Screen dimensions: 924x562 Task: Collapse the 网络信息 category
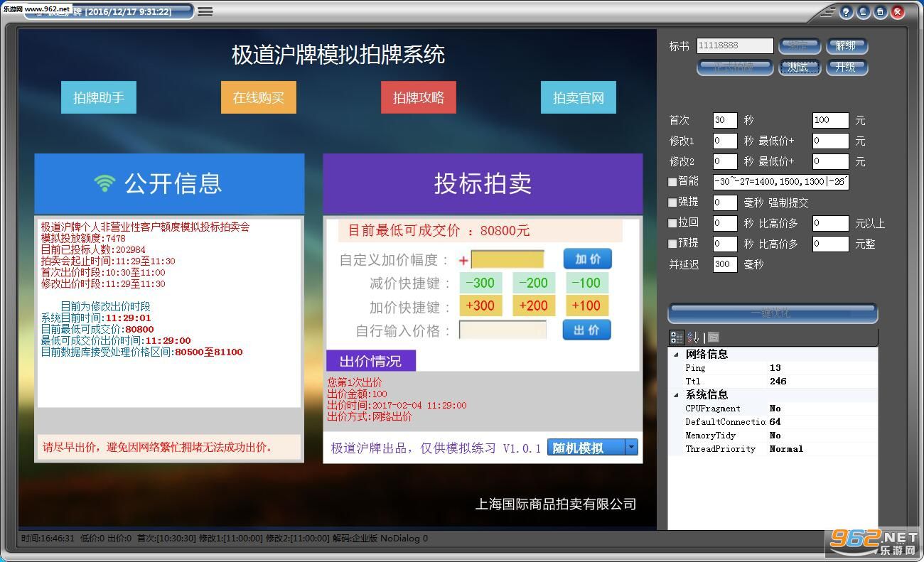[x=676, y=355]
